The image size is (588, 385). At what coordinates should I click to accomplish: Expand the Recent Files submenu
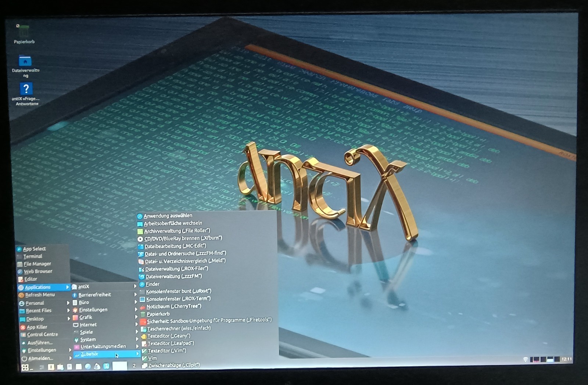click(x=44, y=311)
